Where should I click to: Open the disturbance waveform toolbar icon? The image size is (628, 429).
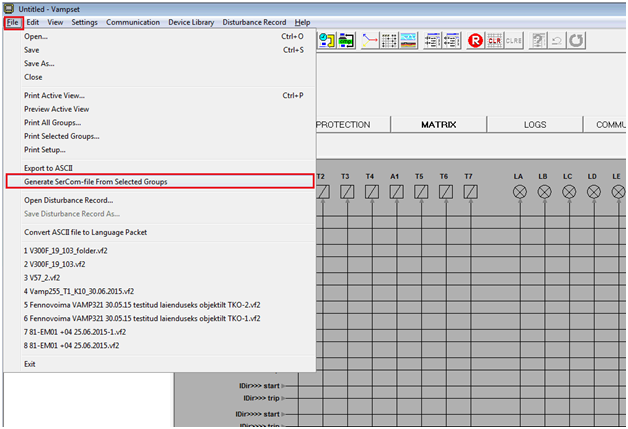[x=409, y=40]
